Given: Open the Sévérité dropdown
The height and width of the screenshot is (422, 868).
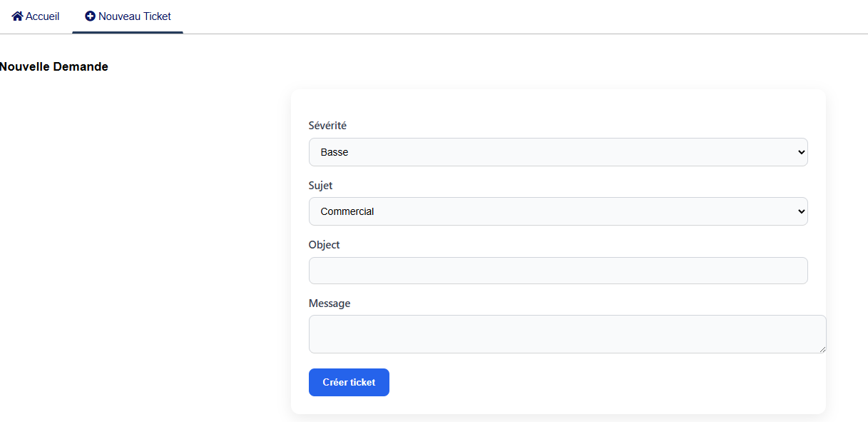Looking at the screenshot, I should [x=558, y=152].
